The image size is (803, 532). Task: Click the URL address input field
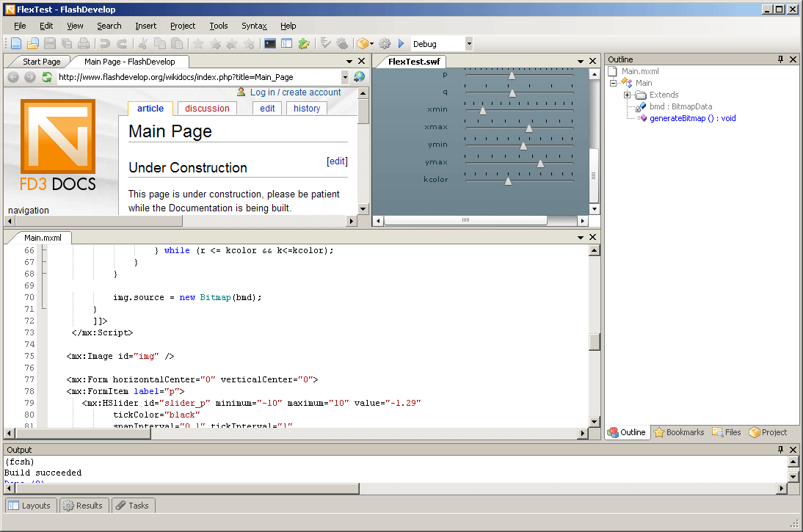tap(199, 77)
